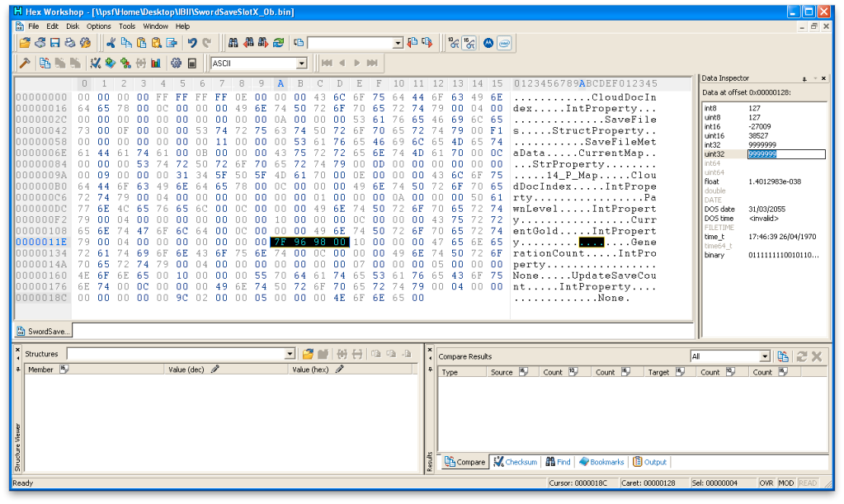Click offset 0000011E in the address column
The image size is (844, 504).
click(x=41, y=242)
